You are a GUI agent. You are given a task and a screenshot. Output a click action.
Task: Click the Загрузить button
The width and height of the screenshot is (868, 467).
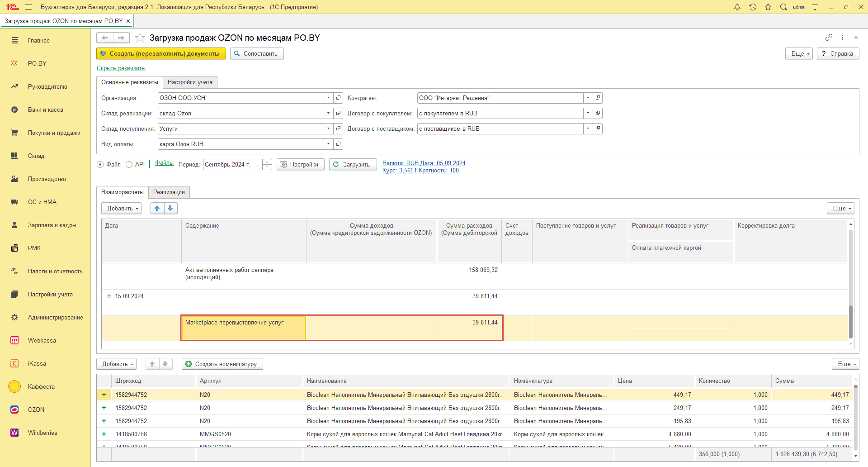point(353,164)
